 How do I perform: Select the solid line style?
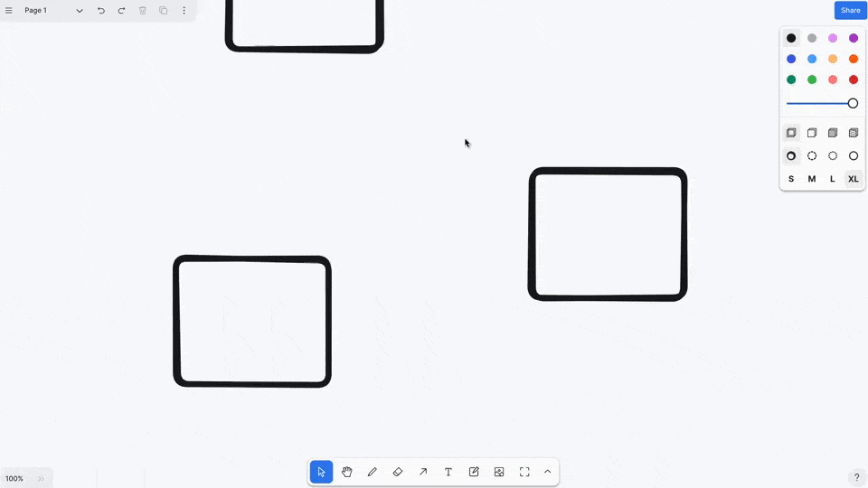(853, 156)
